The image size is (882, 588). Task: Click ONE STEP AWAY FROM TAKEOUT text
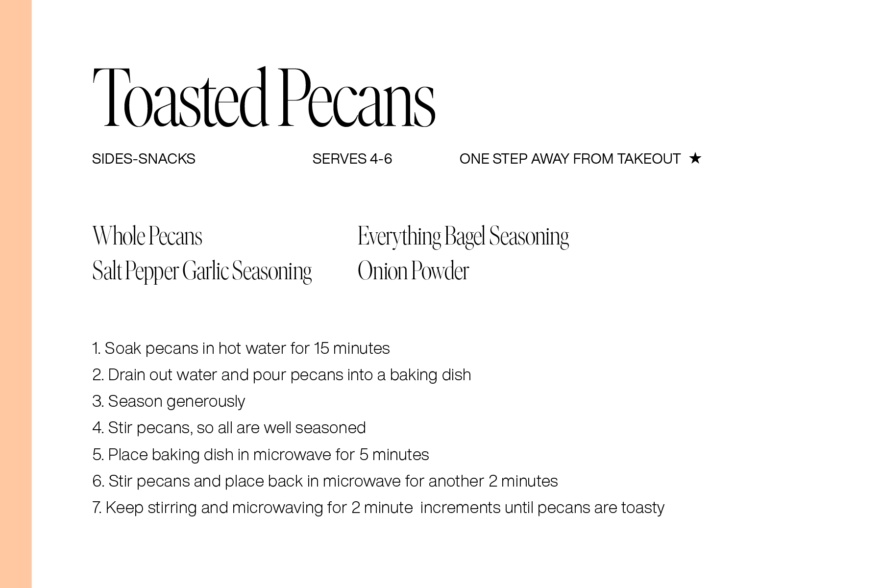click(570, 159)
